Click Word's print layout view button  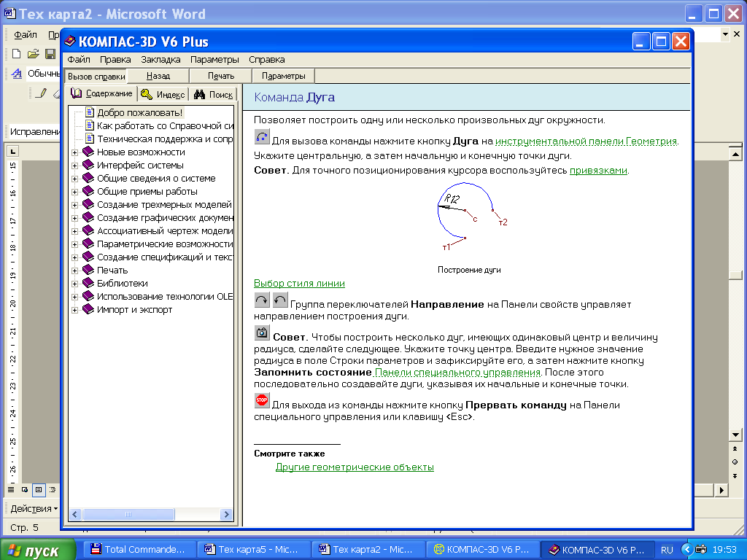[39, 489]
